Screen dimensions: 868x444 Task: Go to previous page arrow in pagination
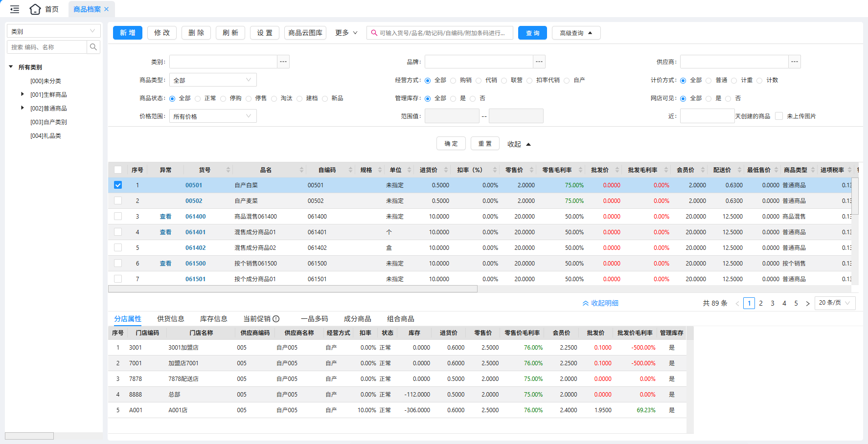click(737, 303)
